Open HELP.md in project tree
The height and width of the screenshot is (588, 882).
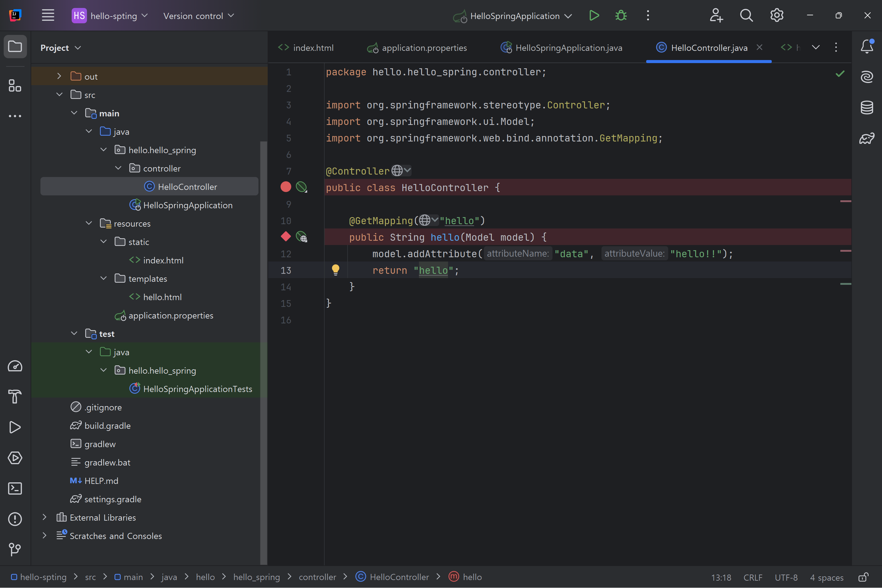101,481
